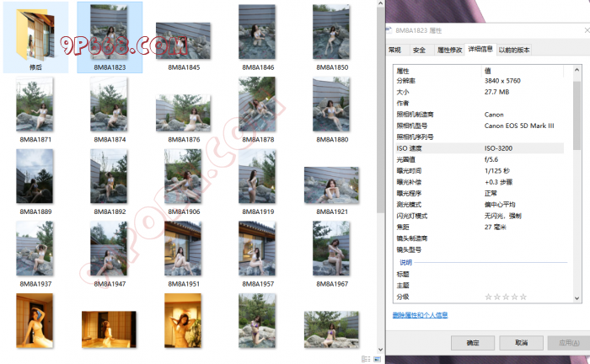Screen dimensions: 590x364
Task: Click the 确定 button
Action: 472,343
